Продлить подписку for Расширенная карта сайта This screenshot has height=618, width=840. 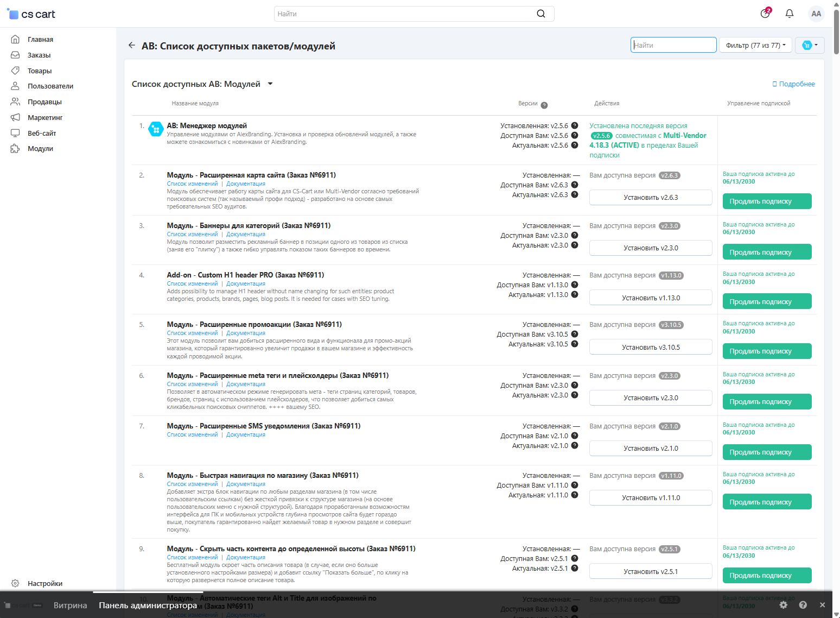coord(767,201)
